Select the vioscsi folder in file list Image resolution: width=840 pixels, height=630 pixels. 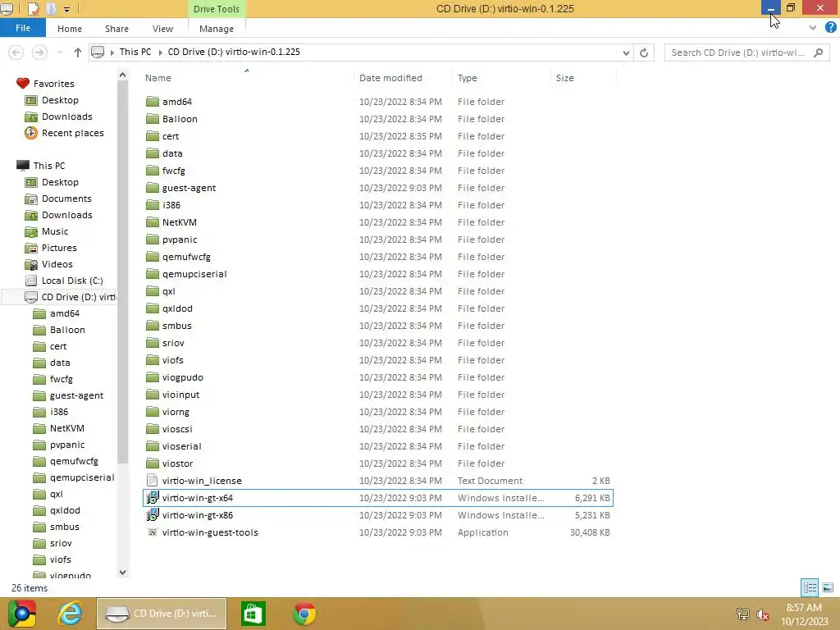coord(177,429)
